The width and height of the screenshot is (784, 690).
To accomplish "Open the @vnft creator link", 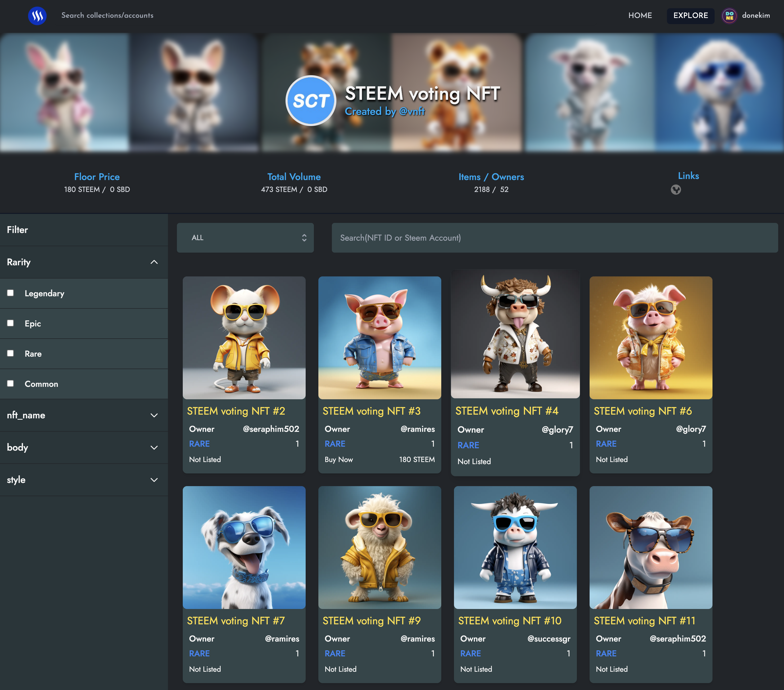I will tap(412, 111).
